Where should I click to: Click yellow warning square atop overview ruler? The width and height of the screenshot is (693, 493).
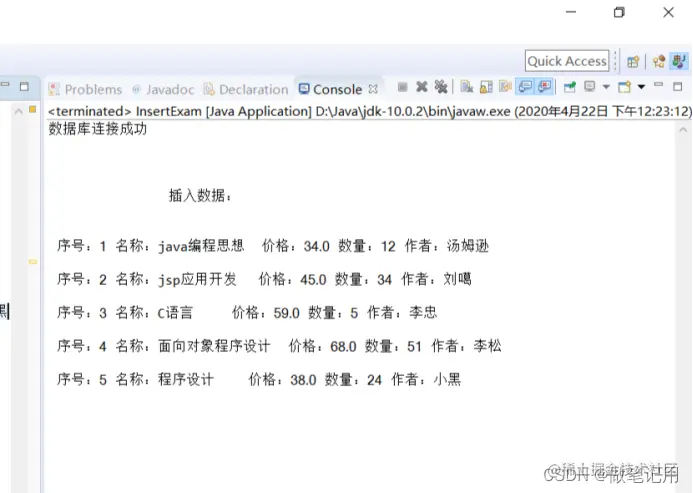[x=32, y=109]
